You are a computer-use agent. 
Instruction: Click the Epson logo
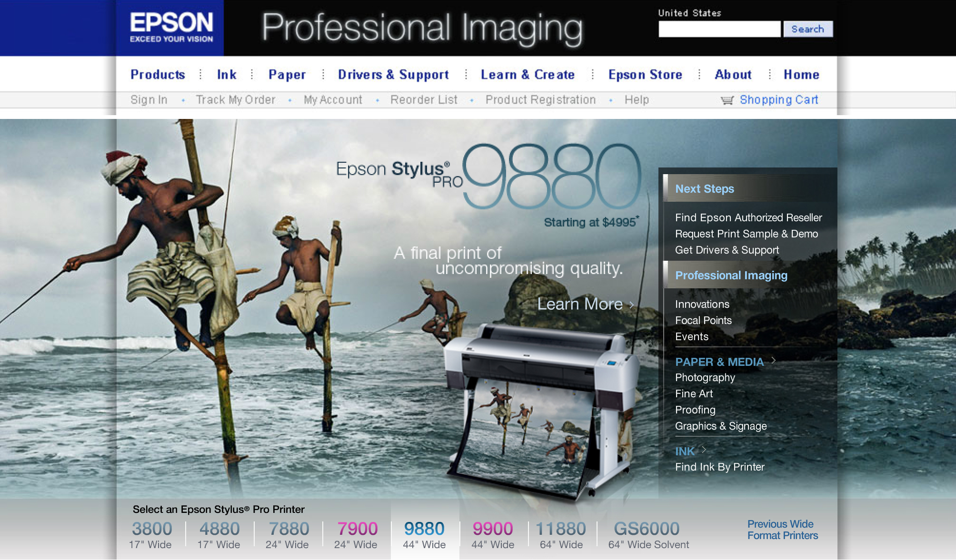pyautogui.click(x=171, y=28)
